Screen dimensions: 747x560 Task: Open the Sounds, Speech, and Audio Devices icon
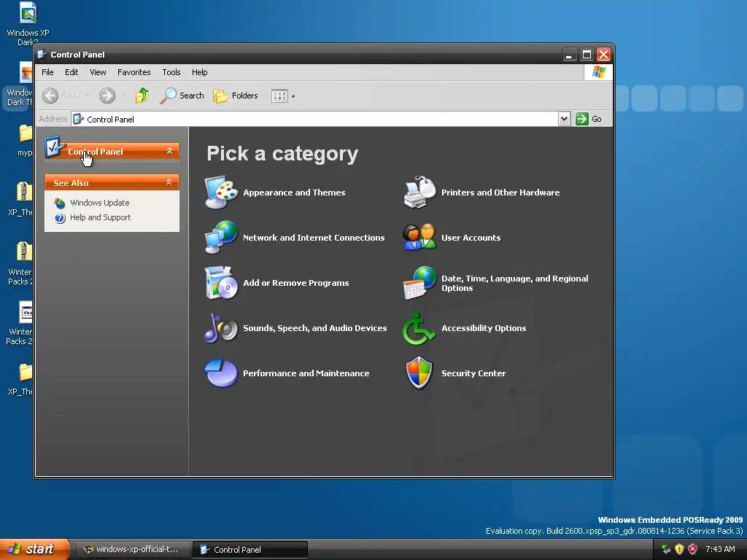221,327
